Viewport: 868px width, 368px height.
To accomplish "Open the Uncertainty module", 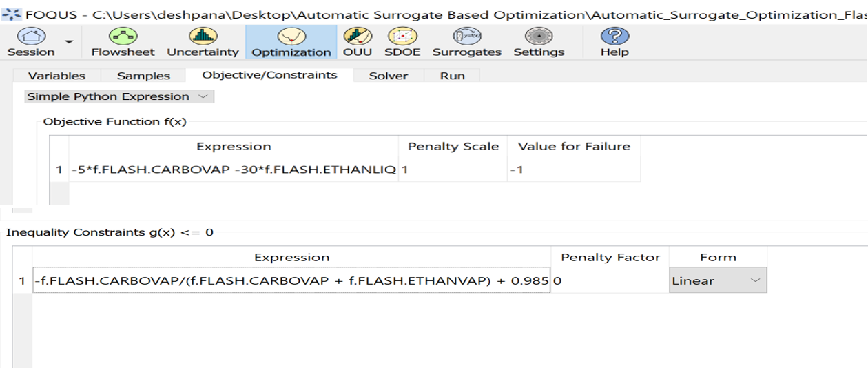I will click(x=203, y=42).
